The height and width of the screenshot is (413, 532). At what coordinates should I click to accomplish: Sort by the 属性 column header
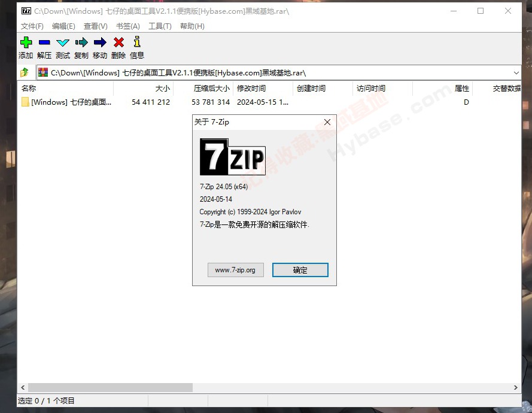pos(442,89)
